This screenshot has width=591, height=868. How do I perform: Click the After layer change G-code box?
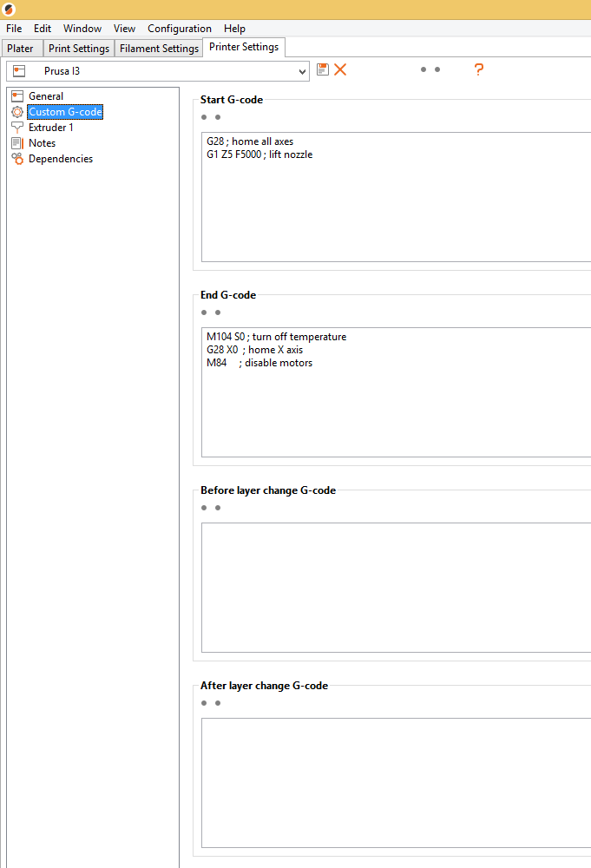[397, 783]
